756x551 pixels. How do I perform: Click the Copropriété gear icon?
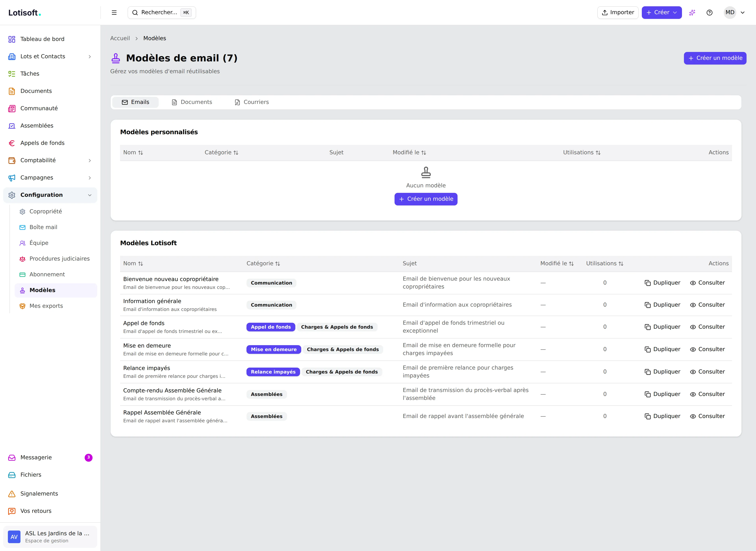pos(22,212)
